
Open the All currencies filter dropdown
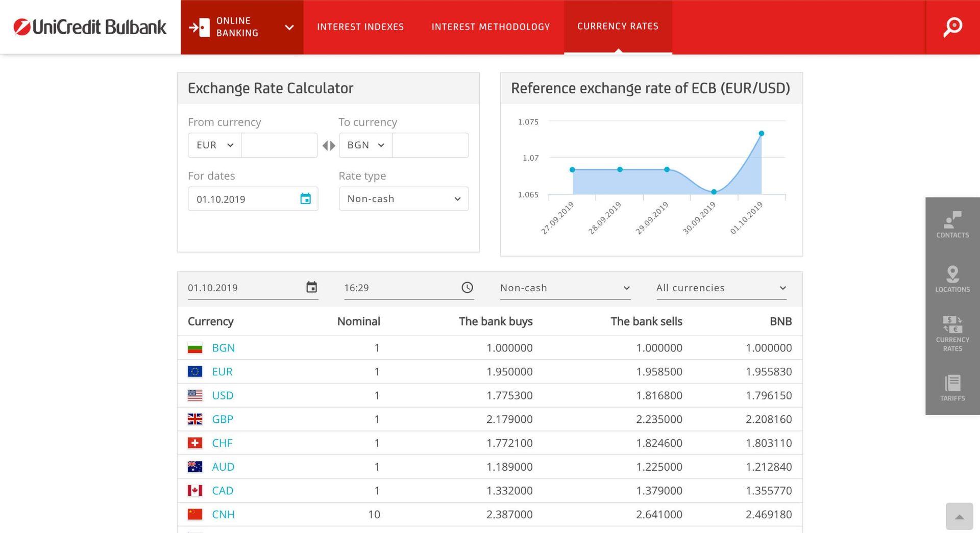782,288
